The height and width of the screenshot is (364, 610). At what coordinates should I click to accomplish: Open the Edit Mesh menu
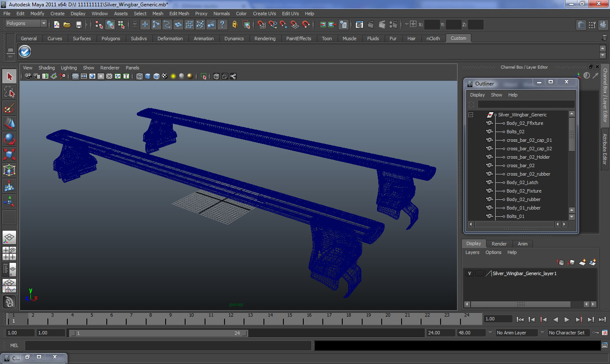pyautogui.click(x=179, y=14)
